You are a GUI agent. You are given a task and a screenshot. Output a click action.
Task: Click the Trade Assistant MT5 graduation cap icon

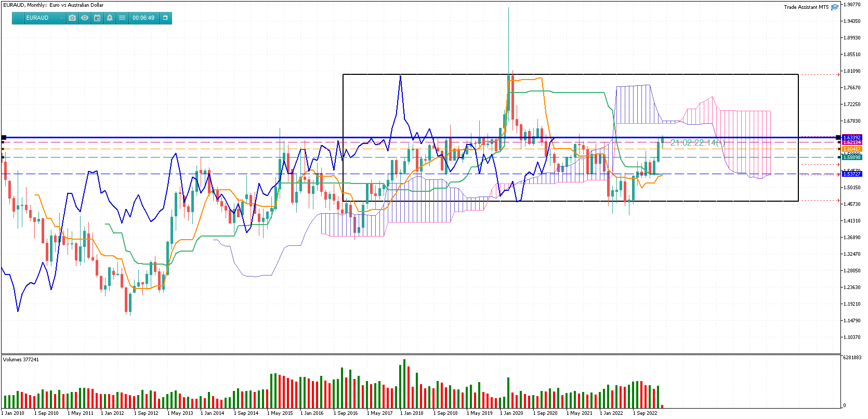click(835, 7)
